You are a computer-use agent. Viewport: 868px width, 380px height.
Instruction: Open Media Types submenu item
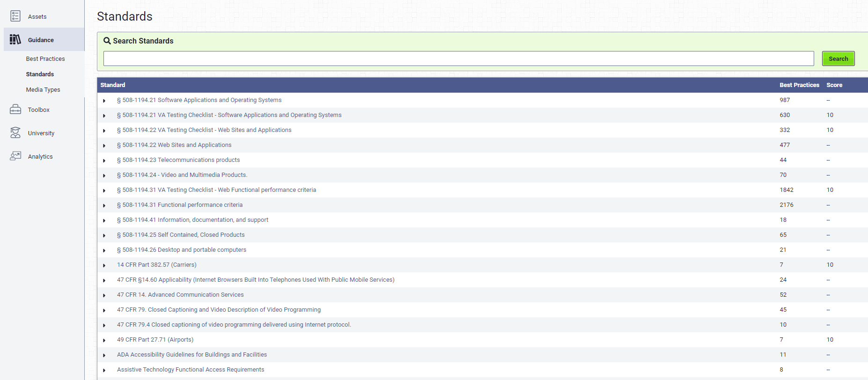pyautogui.click(x=43, y=89)
